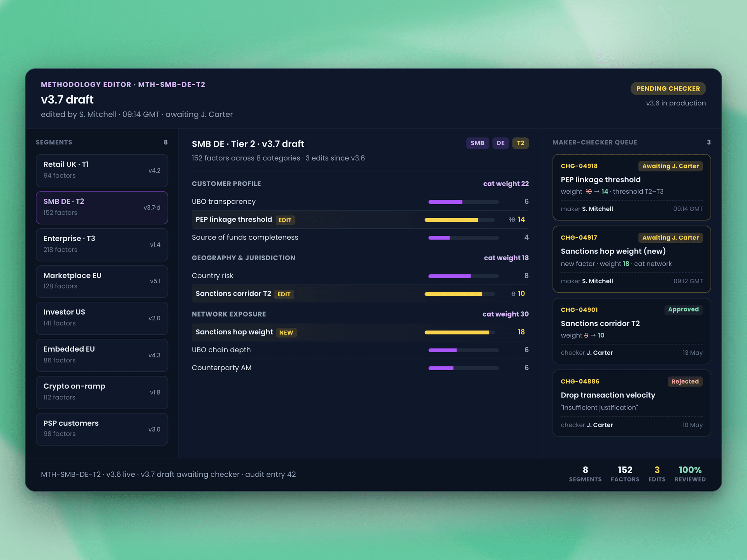Click the Sanctions hop weight value 18
747x560 pixels.
coord(521,332)
